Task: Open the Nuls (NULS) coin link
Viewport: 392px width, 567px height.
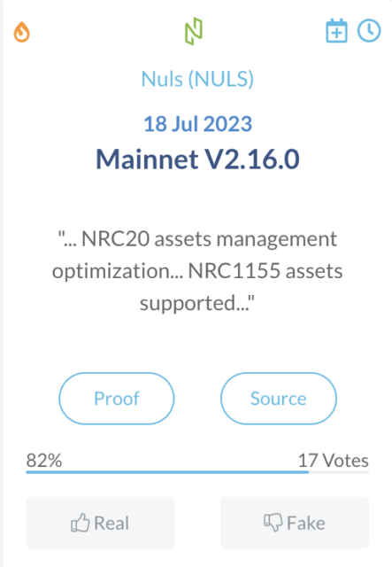Action: pos(197,79)
